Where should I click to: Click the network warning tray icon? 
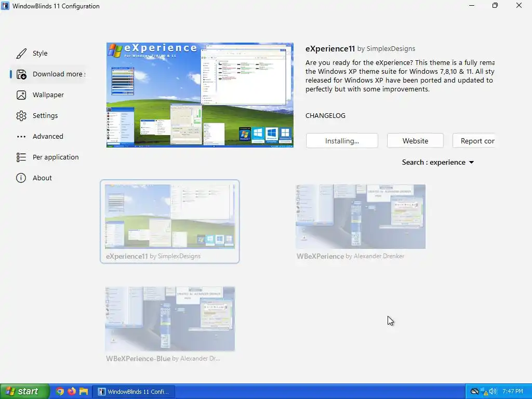(484, 392)
